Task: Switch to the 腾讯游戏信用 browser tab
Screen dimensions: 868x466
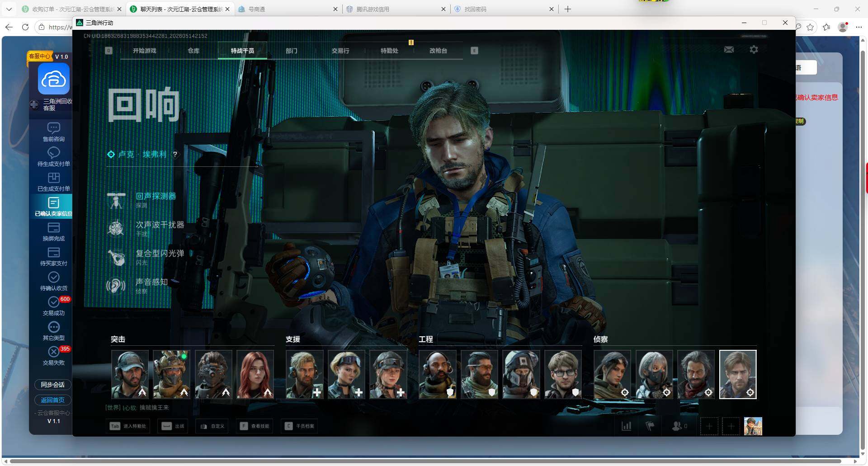Action: coord(396,9)
